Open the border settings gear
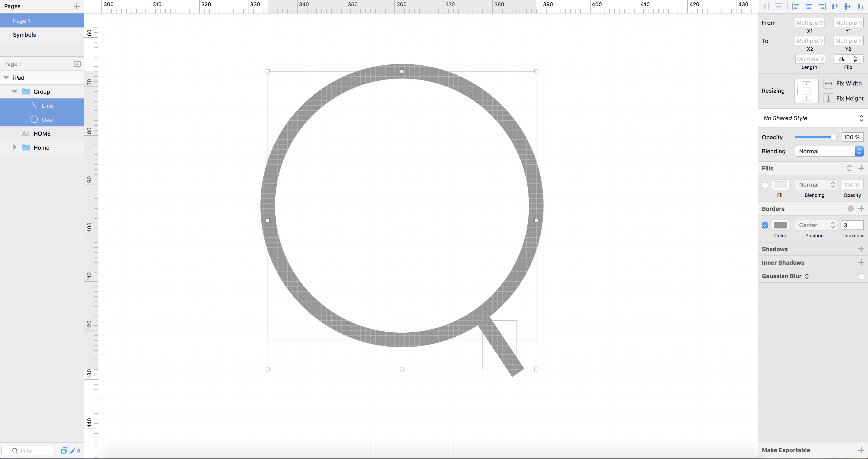 [850, 209]
